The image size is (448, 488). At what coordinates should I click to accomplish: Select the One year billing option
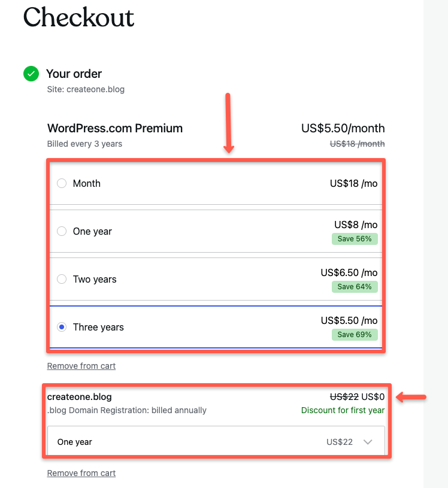[61, 231]
